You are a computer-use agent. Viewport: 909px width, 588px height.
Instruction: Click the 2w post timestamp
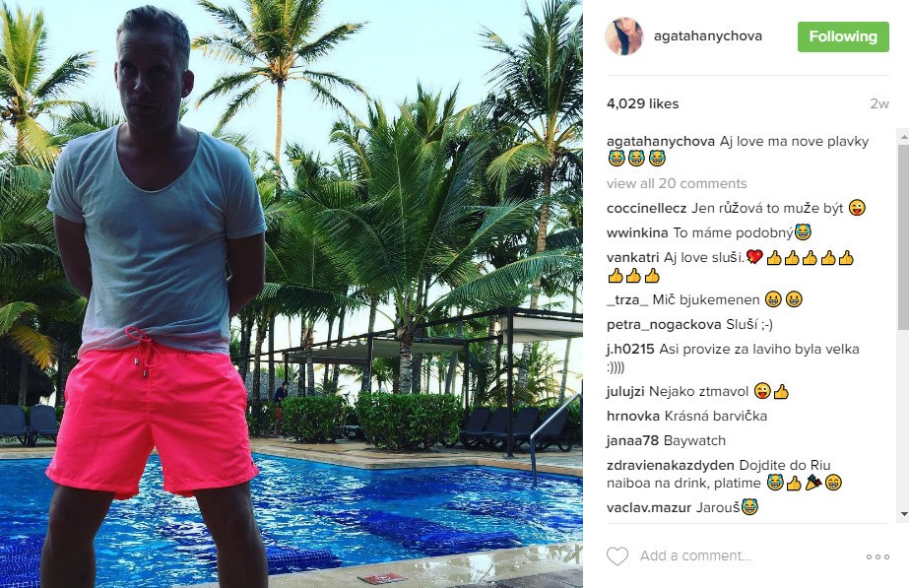point(878,103)
